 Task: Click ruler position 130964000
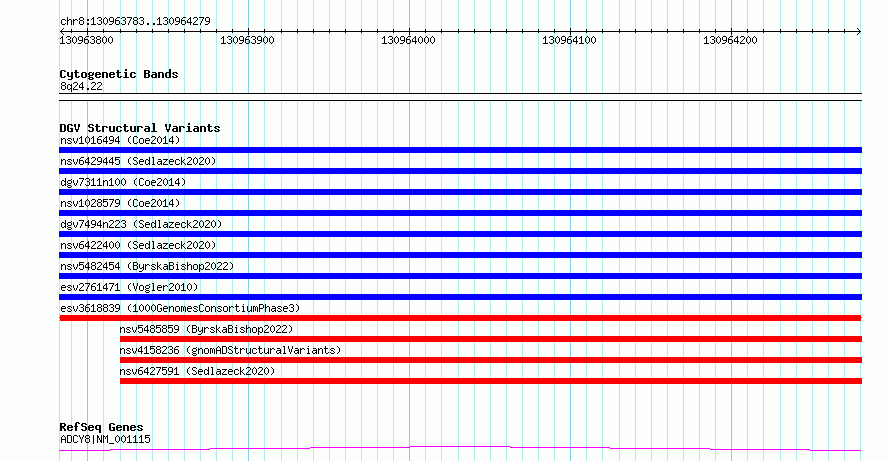click(x=408, y=40)
